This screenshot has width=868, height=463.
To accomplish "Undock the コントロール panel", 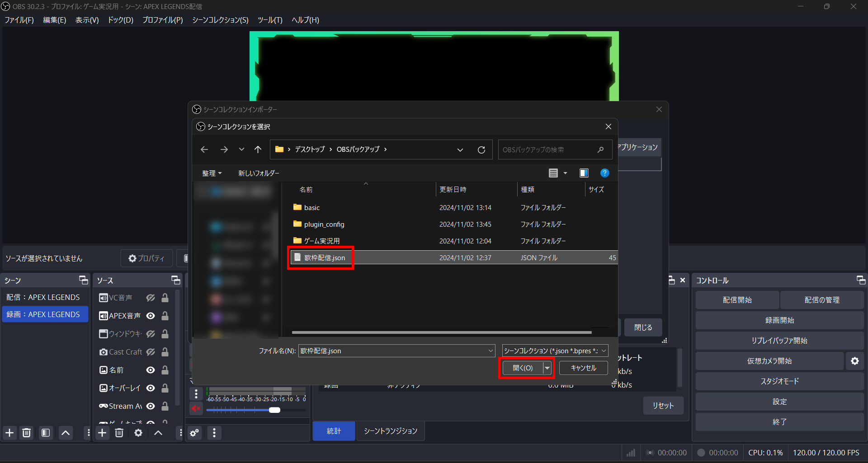I will coord(861,280).
